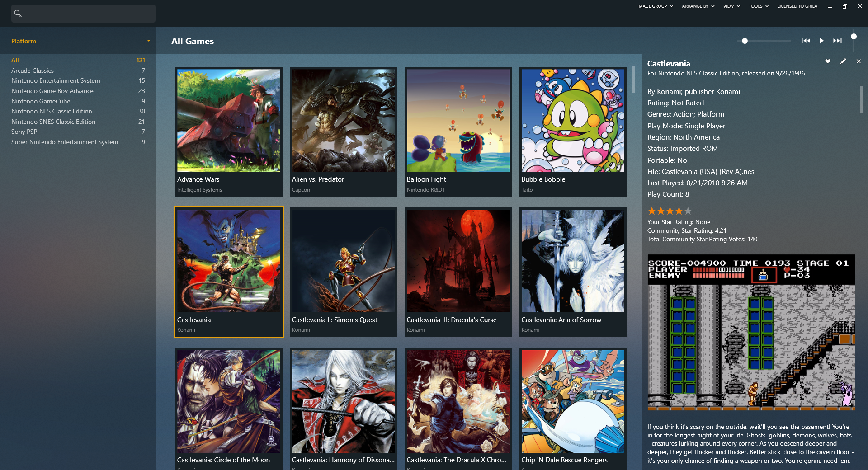The height and width of the screenshot is (470, 868).
Task: Select Chip 'N Dale Rescue Rangers cover
Action: pos(573,401)
